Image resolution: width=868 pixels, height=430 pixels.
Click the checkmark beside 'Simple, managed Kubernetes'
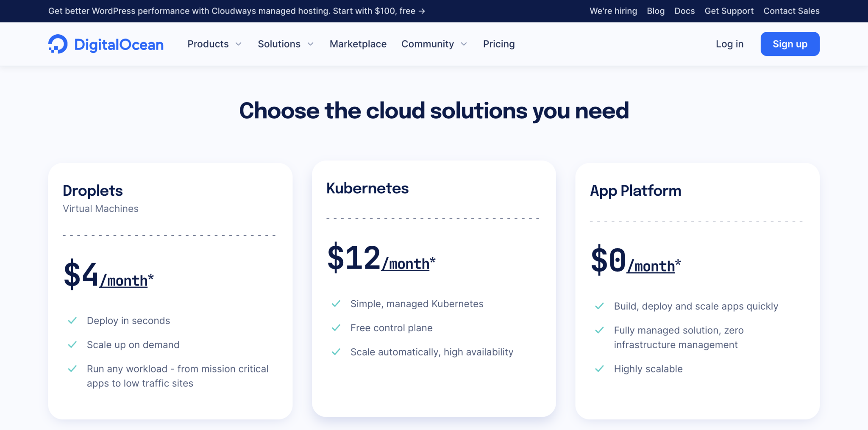point(336,304)
